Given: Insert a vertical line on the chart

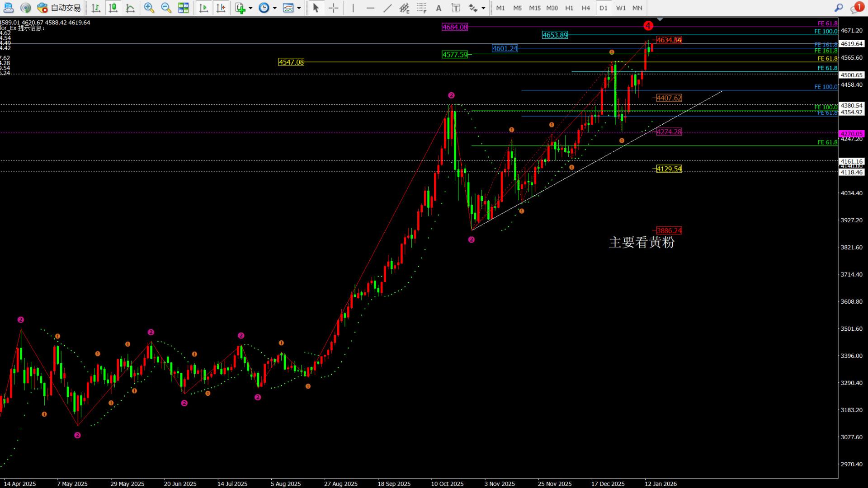Looking at the screenshot, I should click(352, 8).
